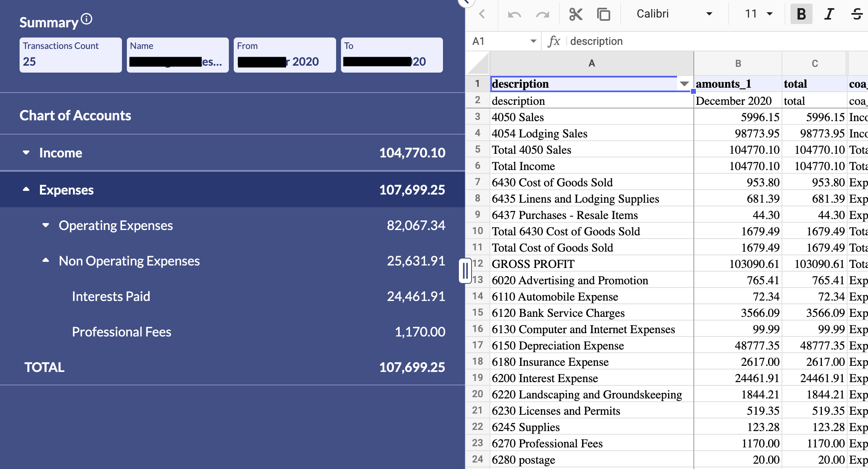Screen dimensions: 868x469
Task: Toggle bold formatting button
Action: pyautogui.click(x=801, y=14)
